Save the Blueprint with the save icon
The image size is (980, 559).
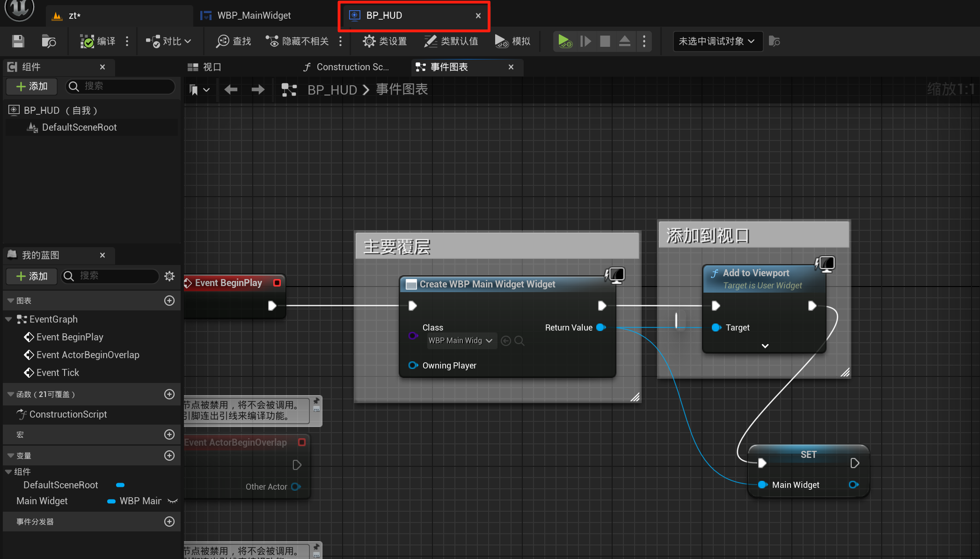17,41
